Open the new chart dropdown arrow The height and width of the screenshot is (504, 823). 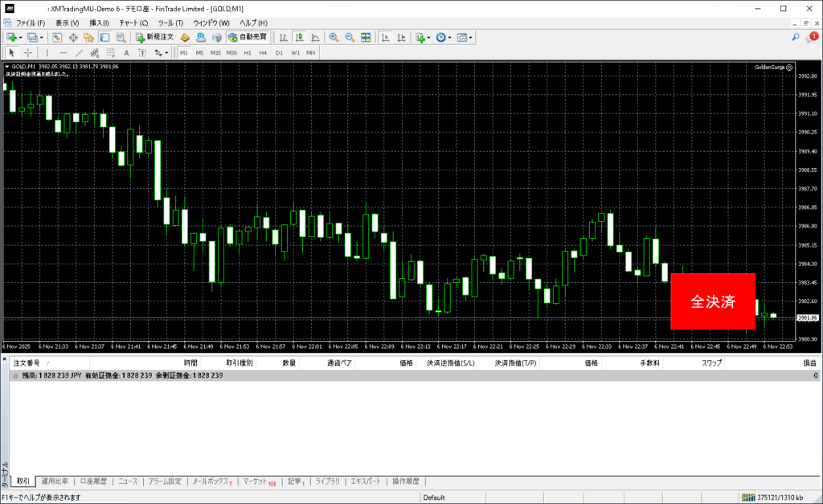[x=22, y=38]
